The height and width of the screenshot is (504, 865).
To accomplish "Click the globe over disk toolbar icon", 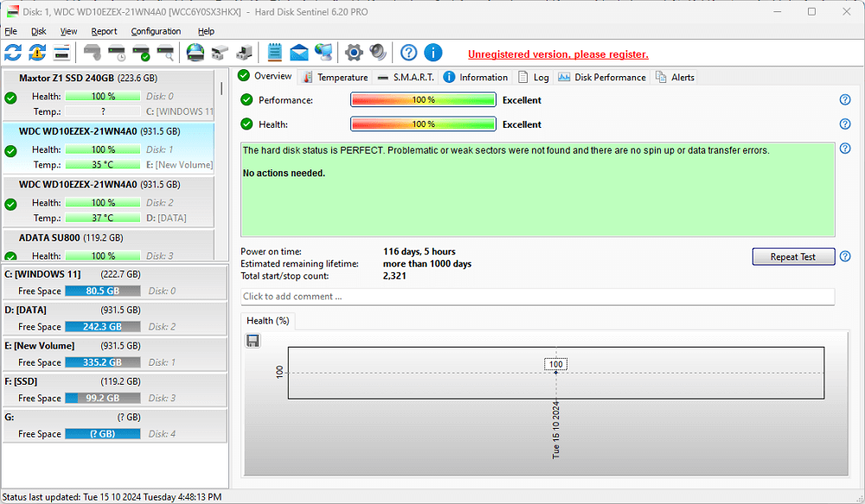I will click(195, 53).
